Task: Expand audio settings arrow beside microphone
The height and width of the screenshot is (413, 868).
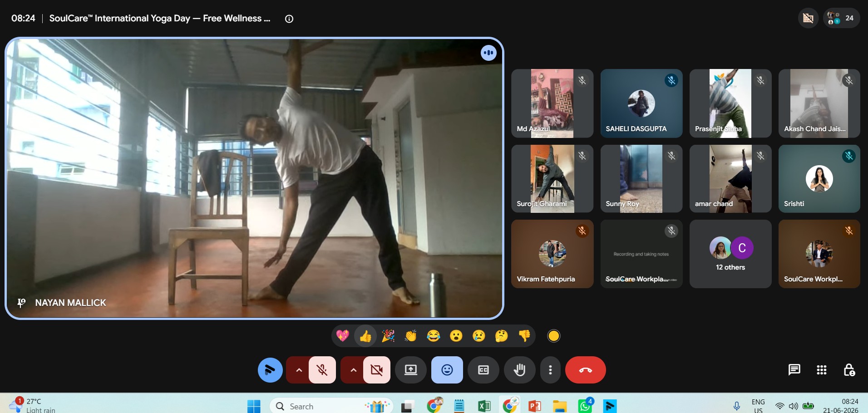Action: pyautogui.click(x=299, y=370)
